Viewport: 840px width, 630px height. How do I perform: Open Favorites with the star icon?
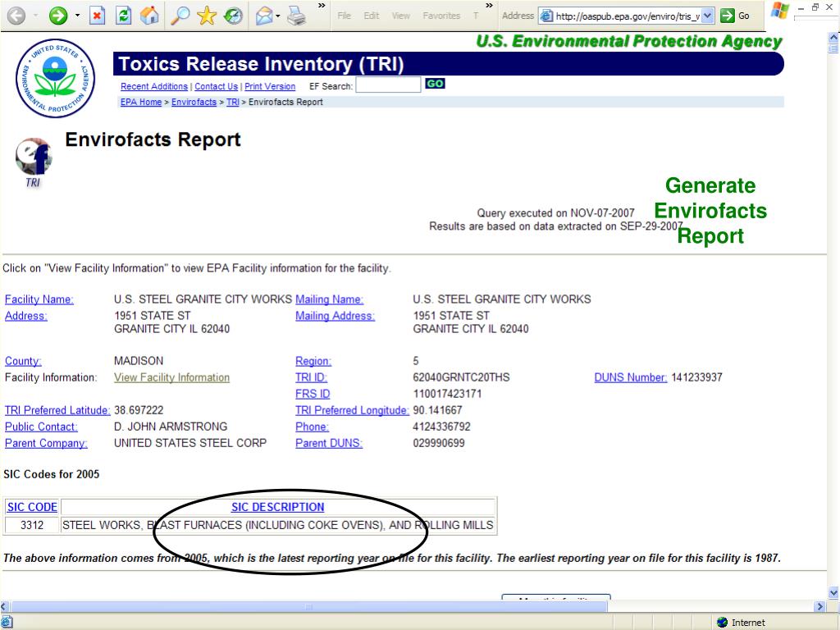[x=206, y=16]
